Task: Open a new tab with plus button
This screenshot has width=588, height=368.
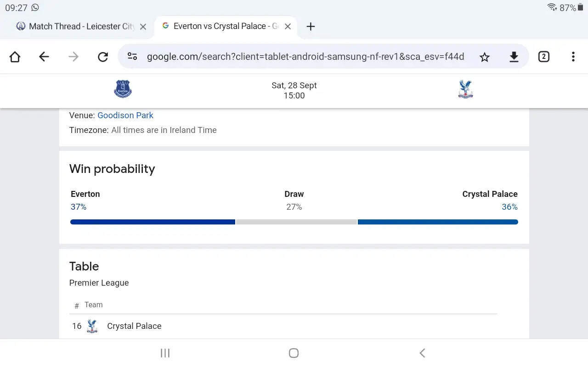Action: pos(311,27)
